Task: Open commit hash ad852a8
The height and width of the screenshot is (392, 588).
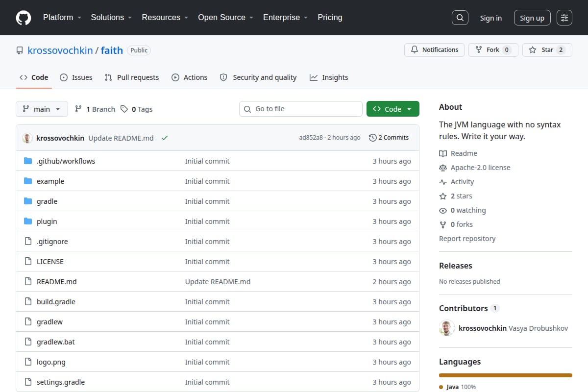Action: (311, 138)
